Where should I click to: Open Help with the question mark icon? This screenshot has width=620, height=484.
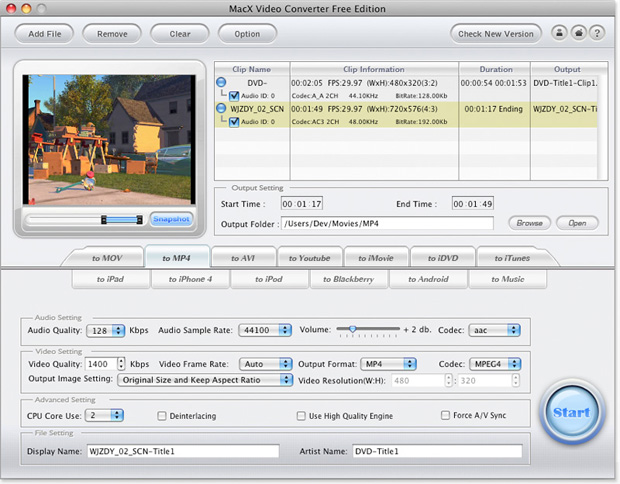[x=597, y=33]
